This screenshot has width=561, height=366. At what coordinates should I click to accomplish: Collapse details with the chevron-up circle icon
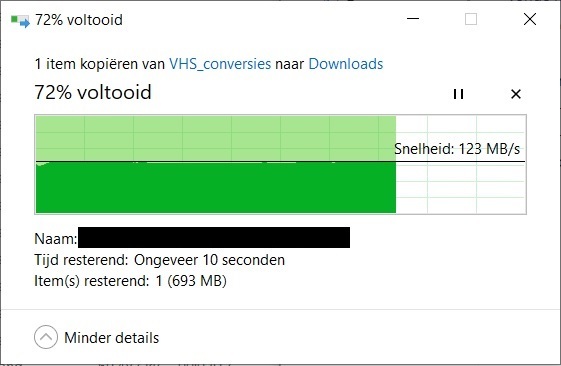46,337
